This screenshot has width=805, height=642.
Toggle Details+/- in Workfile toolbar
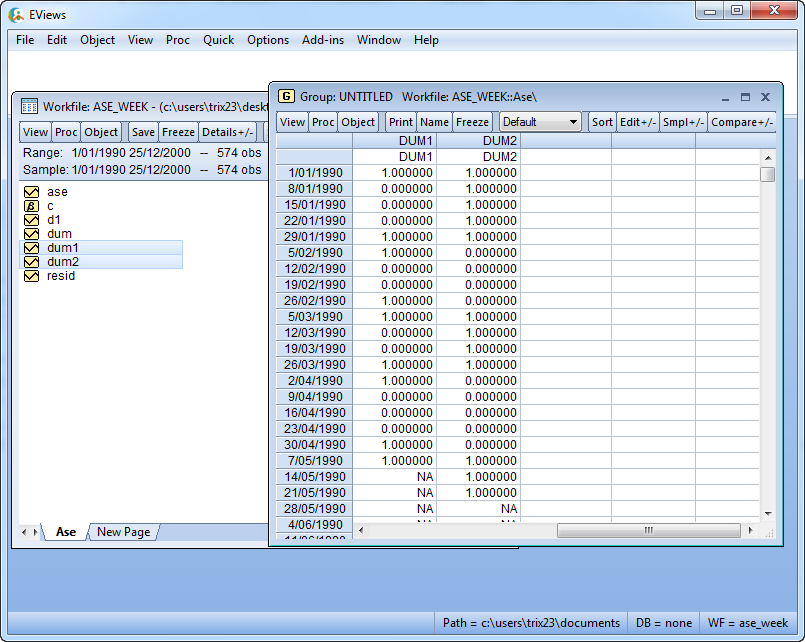(x=227, y=132)
